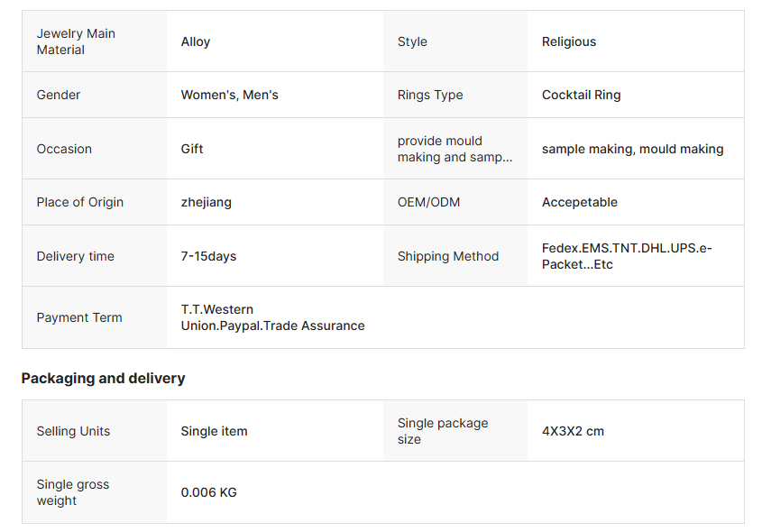
Task: Select the 4X3X2 cm package size
Action: 574,431
